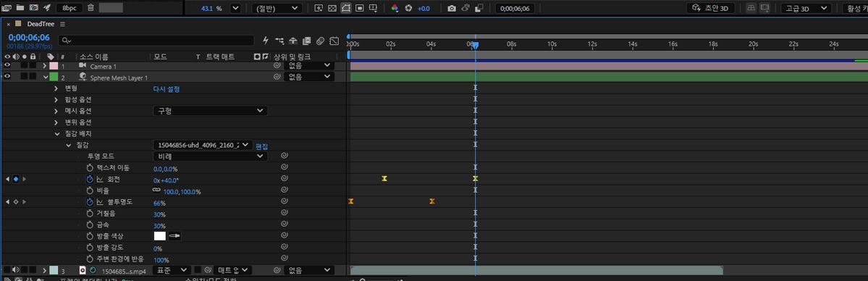
Task: Open project folder icon in top toolbar
Action: click(x=20, y=8)
